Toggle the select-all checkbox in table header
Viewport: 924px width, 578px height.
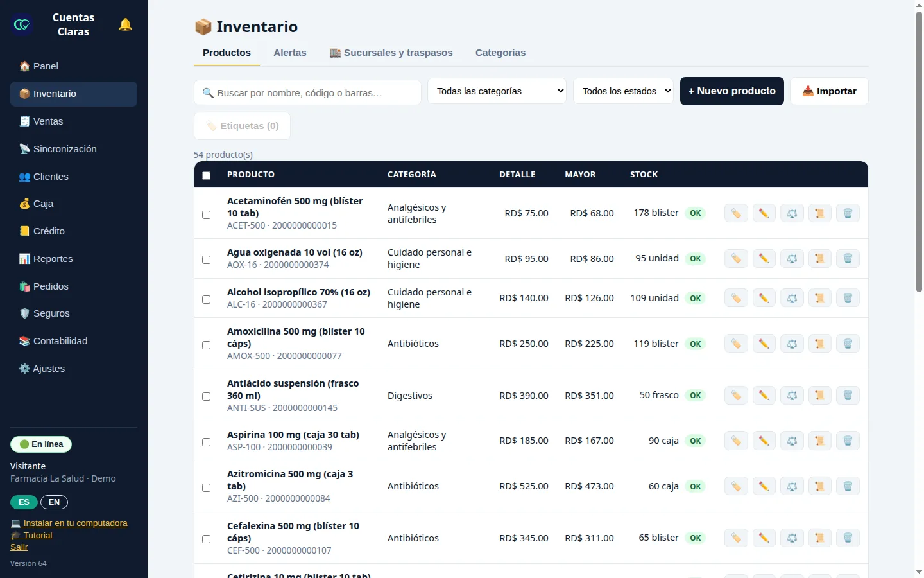point(206,175)
